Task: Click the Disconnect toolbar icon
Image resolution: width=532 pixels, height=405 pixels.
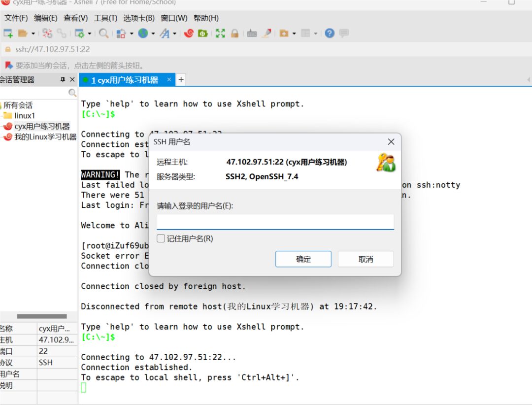Action: (x=47, y=34)
